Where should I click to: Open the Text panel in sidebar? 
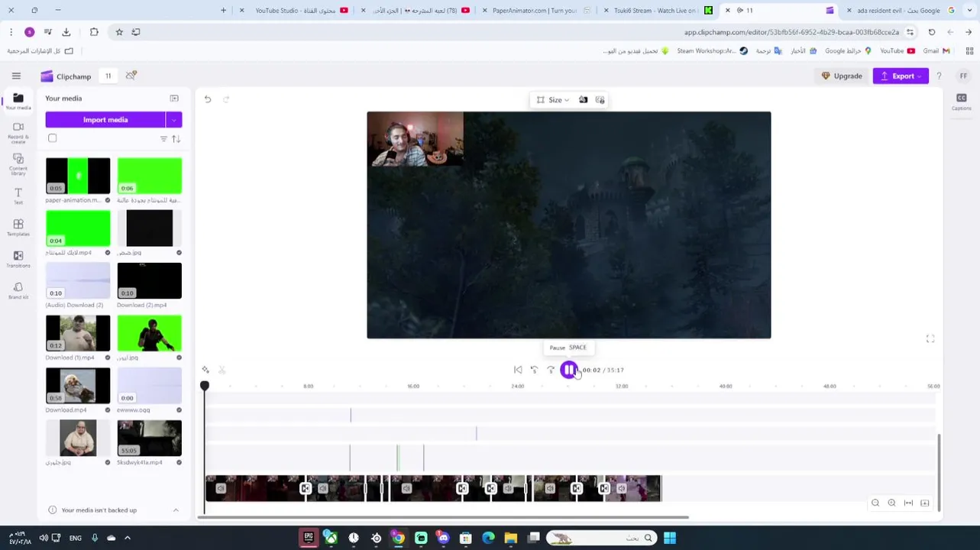[18, 196]
